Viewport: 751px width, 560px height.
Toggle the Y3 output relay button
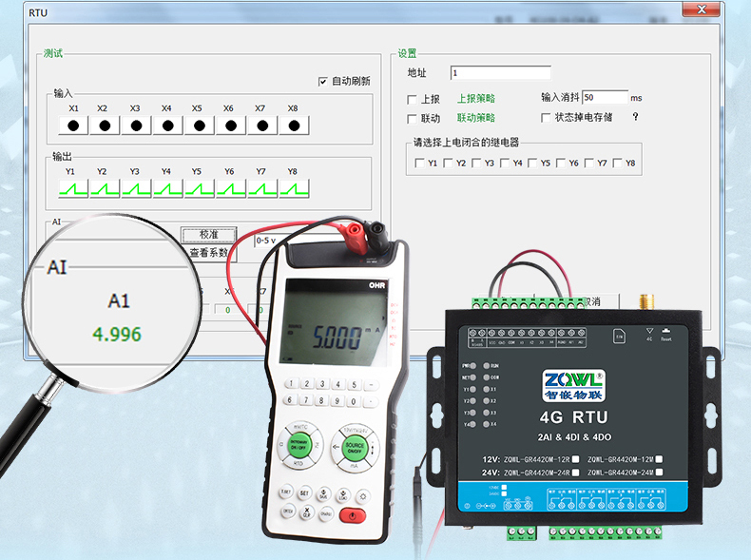(x=136, y=189)
